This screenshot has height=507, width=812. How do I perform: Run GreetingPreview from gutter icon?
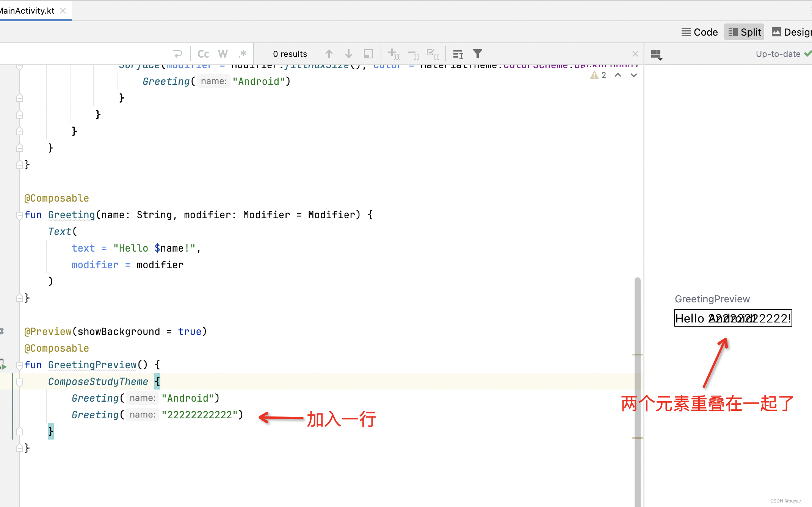pos(3,365)
